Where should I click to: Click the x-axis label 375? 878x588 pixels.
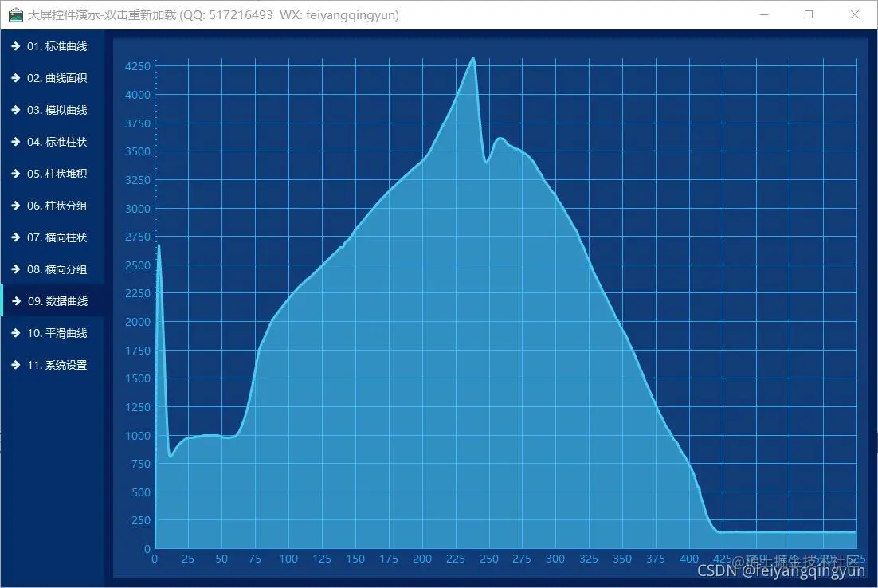click(x=656, y=559)
